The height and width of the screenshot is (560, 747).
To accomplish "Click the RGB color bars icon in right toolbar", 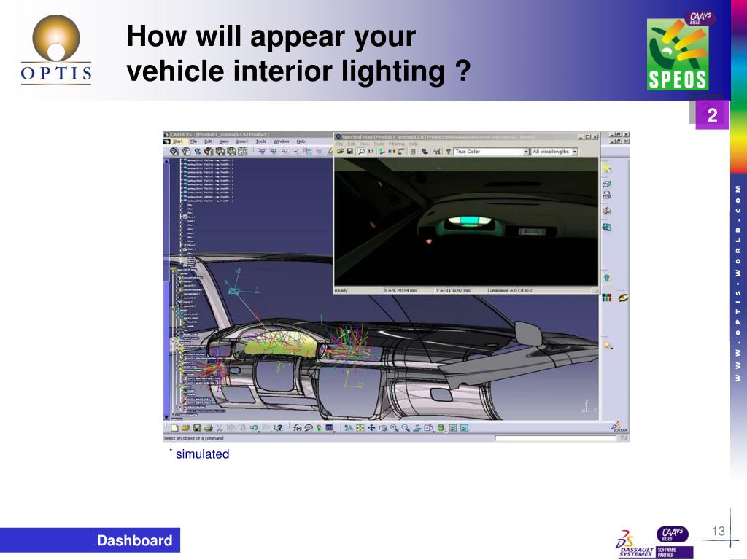I will tap(606, 297).
